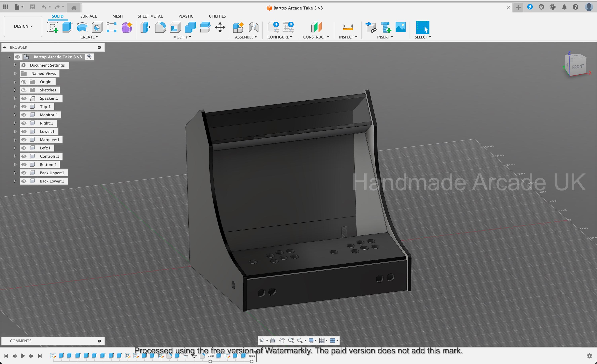Open the DESIGN workspace dropdown
Viewport: 597px width, 364px height.
click(x=22, y=26)
